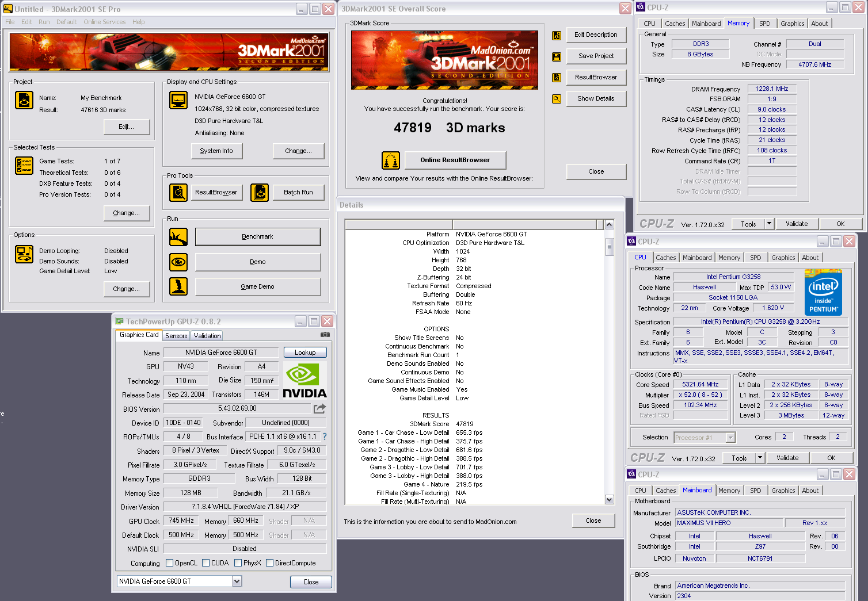Switch to the Validation tab in GPU-Z
868x601 pixels.
click(x=207, y=336)
